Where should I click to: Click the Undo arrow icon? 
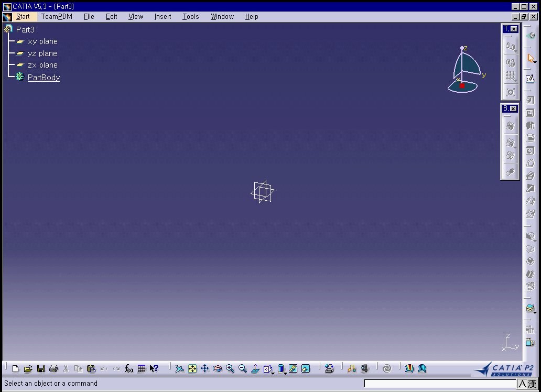click(x=104, y=369)
